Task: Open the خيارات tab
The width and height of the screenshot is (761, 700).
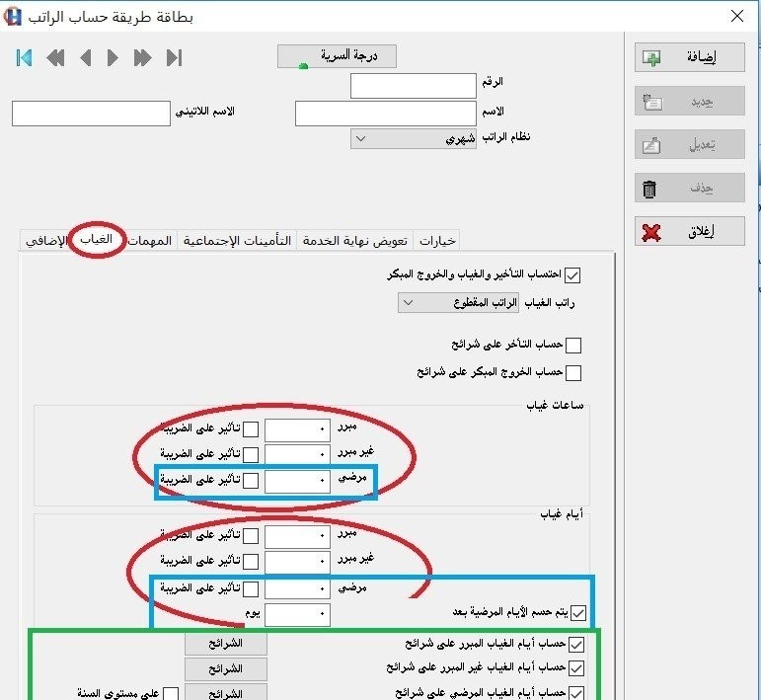Action: pyautogui.click(x=437, y=240)
